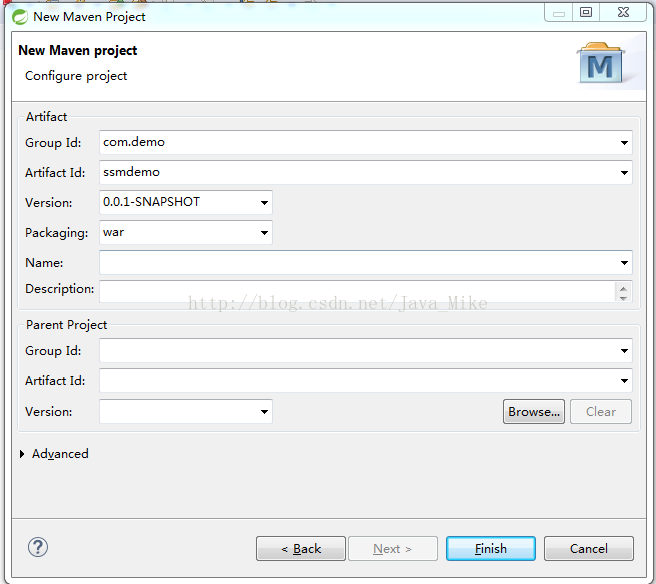The image size is (656, 584).
Task: Click the help question mark icon
Action: click(38, 547)
